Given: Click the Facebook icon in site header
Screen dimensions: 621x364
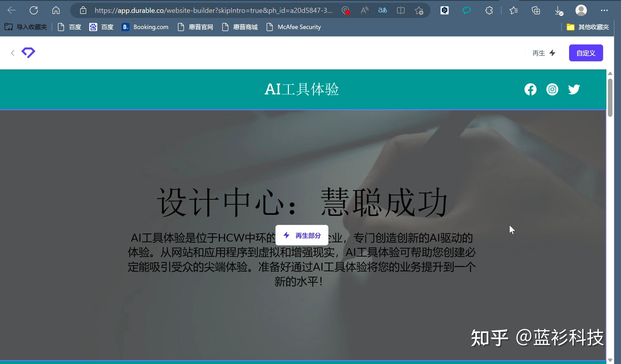Looking at the screenshot, I should click(530, 89).
